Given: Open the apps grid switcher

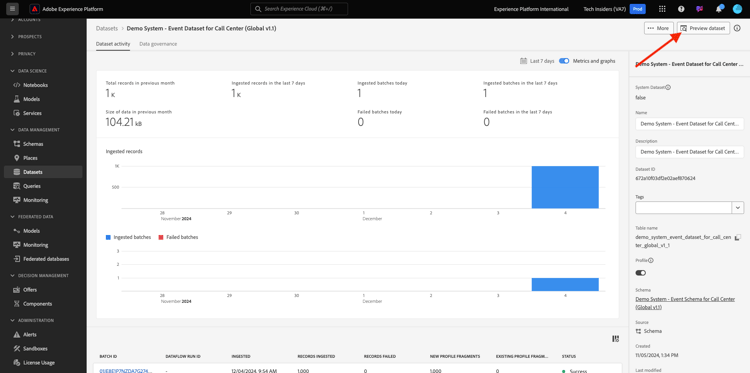Looking at the screenshot, I should (662, 9).
